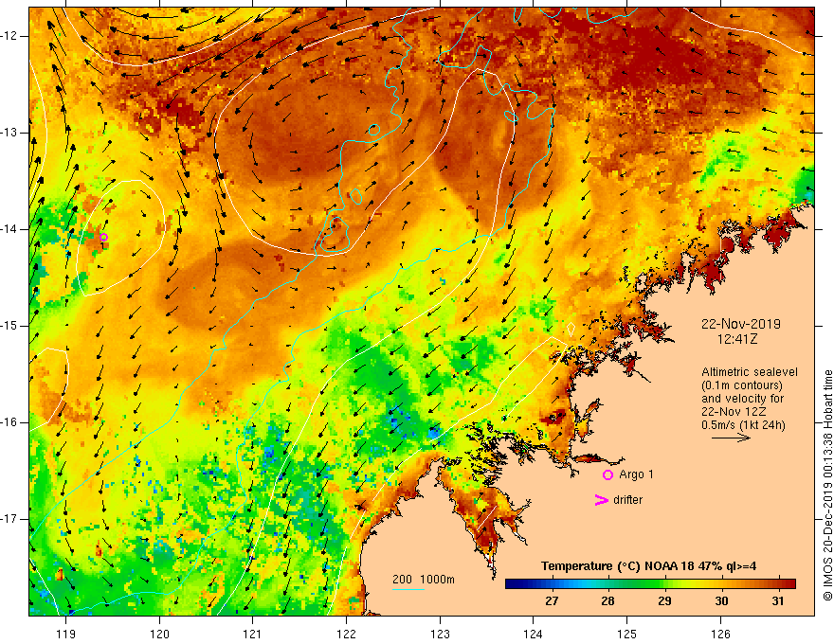This screenshot has width=834, height=644.
Task: Pick the dark red end of temperature colorbar
Action: [791, 584]
